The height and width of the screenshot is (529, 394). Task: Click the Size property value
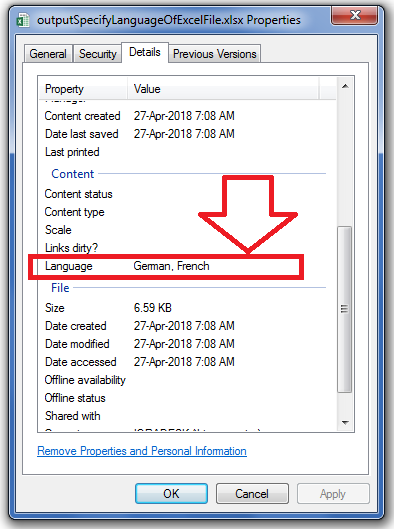click(153, 308)
